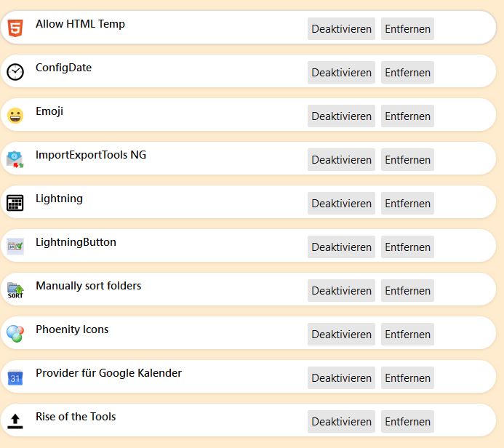This screenshot has width=504, height=448.
Task: Deactivate the Lightning calendar add-on
Action: point(341,204)
